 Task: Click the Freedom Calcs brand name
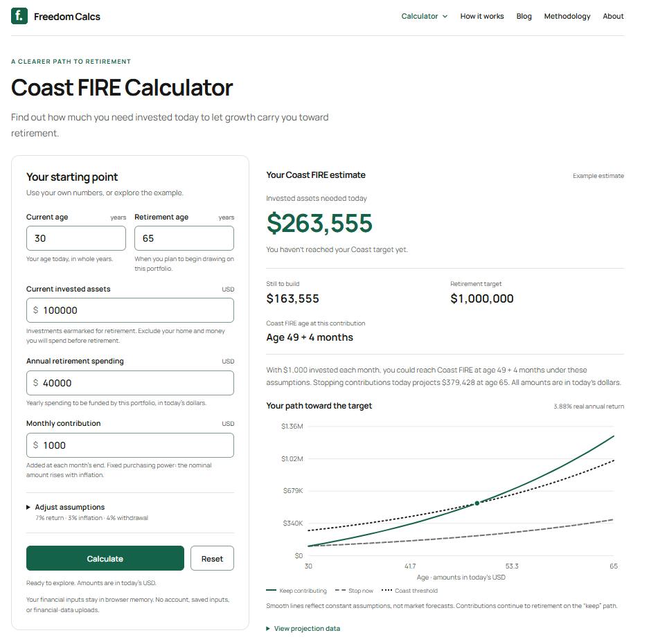pyautogui.click(x=67, y=17)
